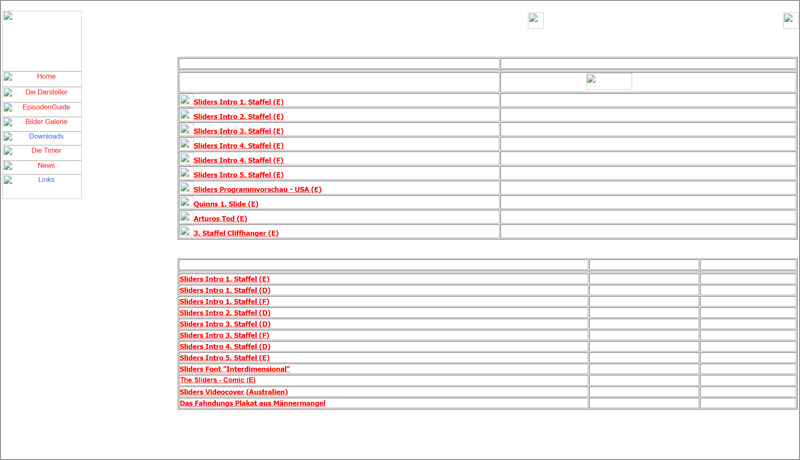
Task: Click the site logo image above Home
Action: pyautogui.click(x=42, y=41)
